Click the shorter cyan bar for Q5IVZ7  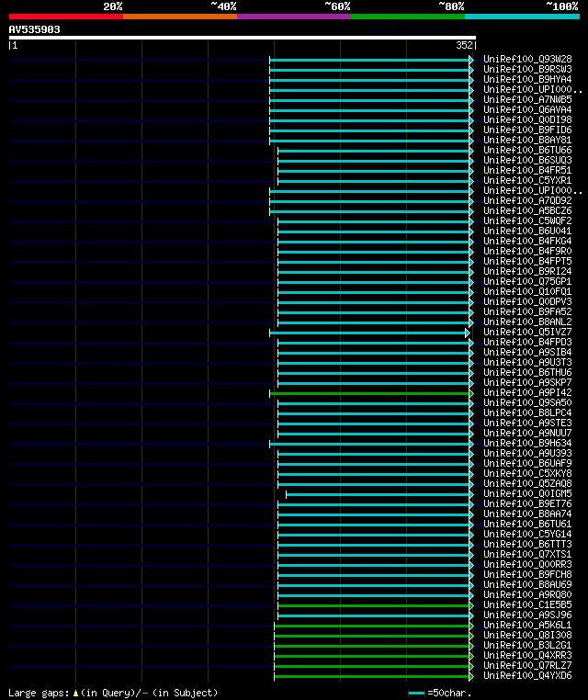(x=369, y=333)
